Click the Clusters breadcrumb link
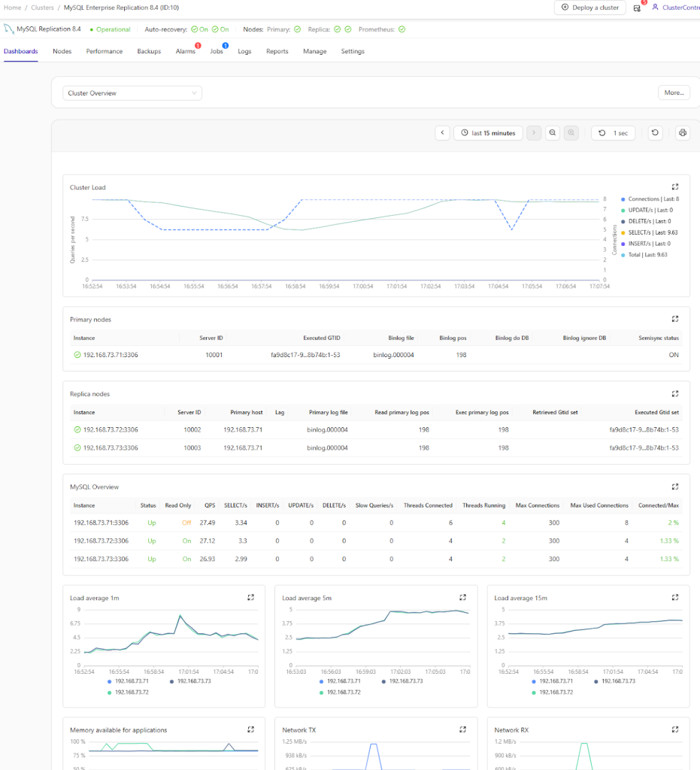700x770 pixels. [42, 8]
